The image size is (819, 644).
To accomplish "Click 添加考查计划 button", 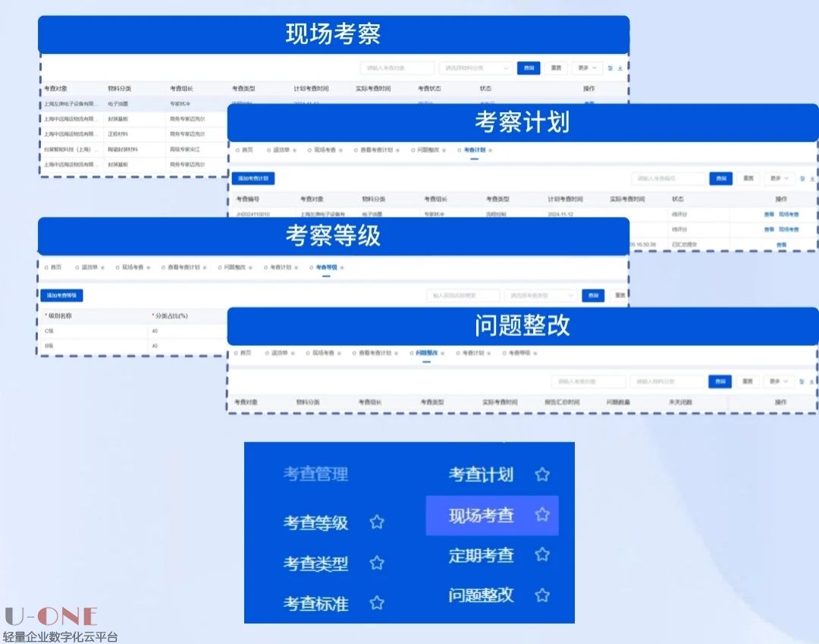I will tap(253, 178).
